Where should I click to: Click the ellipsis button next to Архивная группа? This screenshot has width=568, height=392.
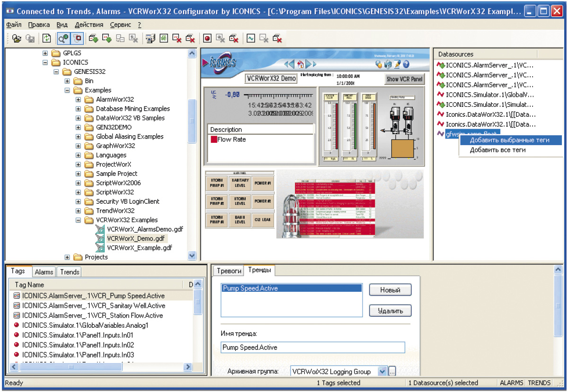click(392, 372)
